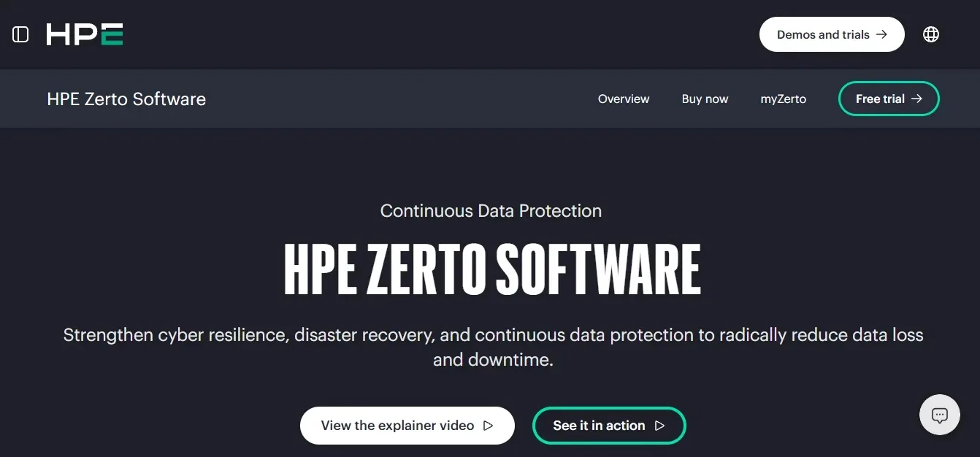Select the Continuous Data Protection text
The image size is (980, 457).
pos(491,211)
